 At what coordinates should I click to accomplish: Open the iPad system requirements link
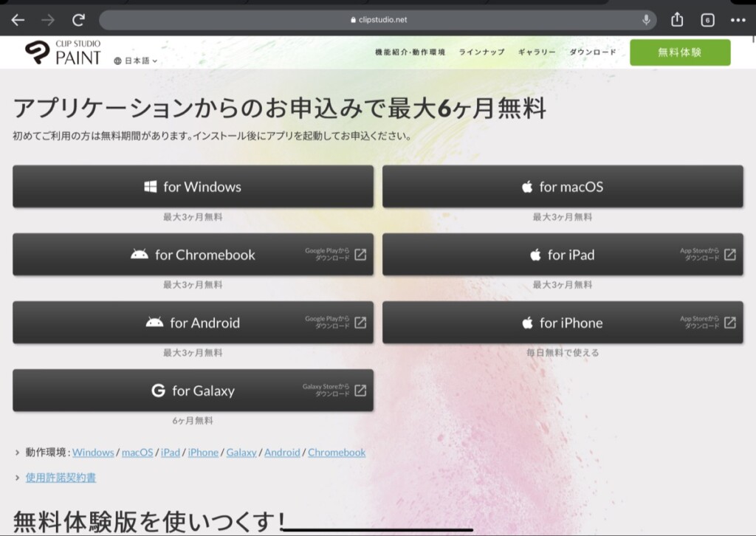[171, 453]
